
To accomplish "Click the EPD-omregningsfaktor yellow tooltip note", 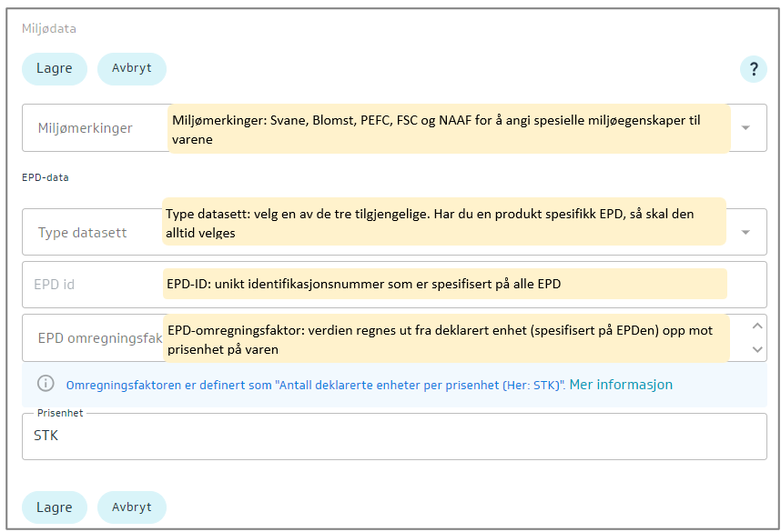I will click(446, 338).
